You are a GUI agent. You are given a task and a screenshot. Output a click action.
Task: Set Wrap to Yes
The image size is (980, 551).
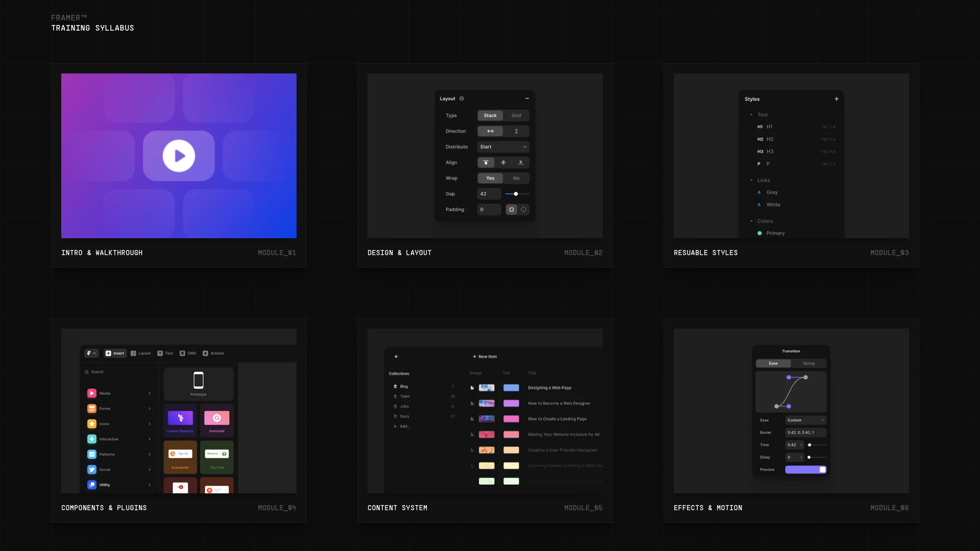[490, 178]
